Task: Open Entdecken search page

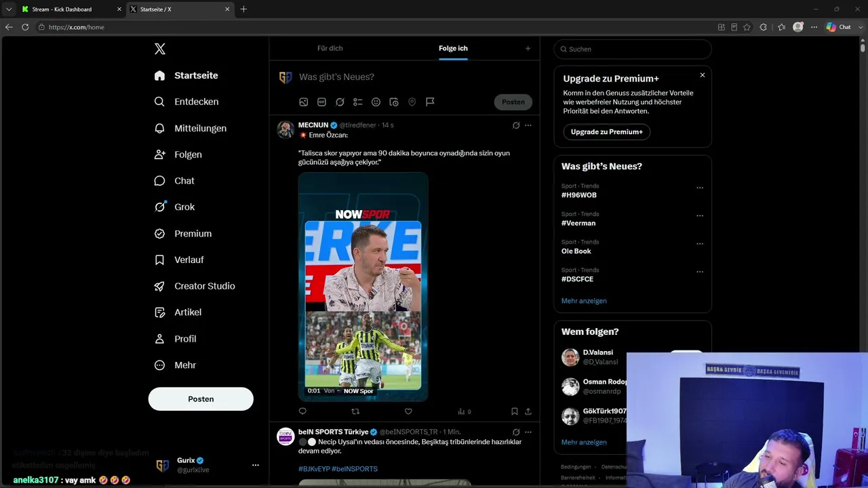Action: [186, 102]
